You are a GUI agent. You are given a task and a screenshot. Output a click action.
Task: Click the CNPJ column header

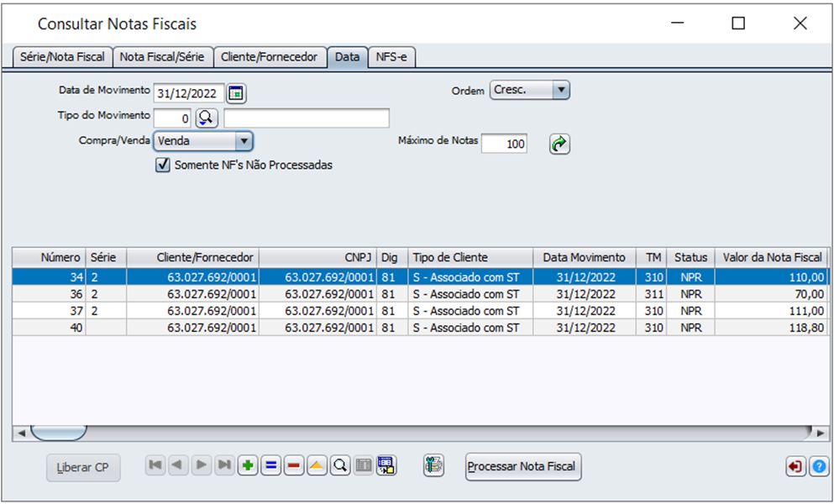point(317,258)
